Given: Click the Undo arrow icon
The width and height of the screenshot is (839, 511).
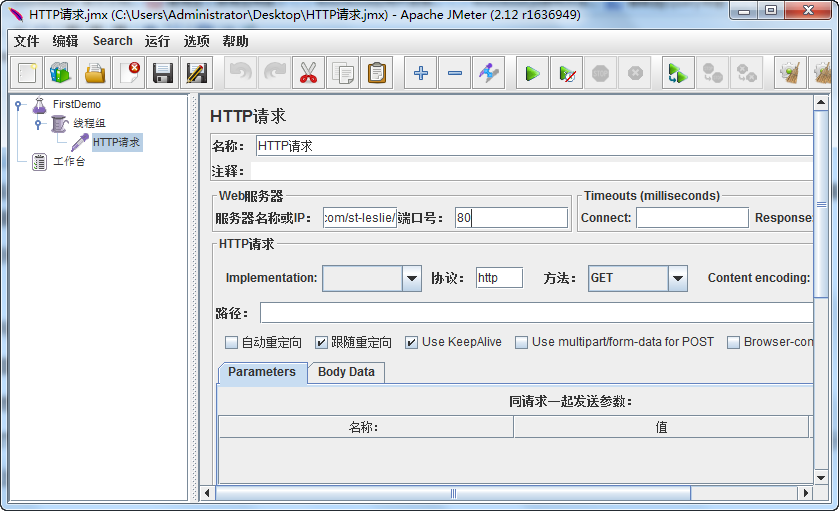Looking at the screenshot, I should (x=240, y=73).
